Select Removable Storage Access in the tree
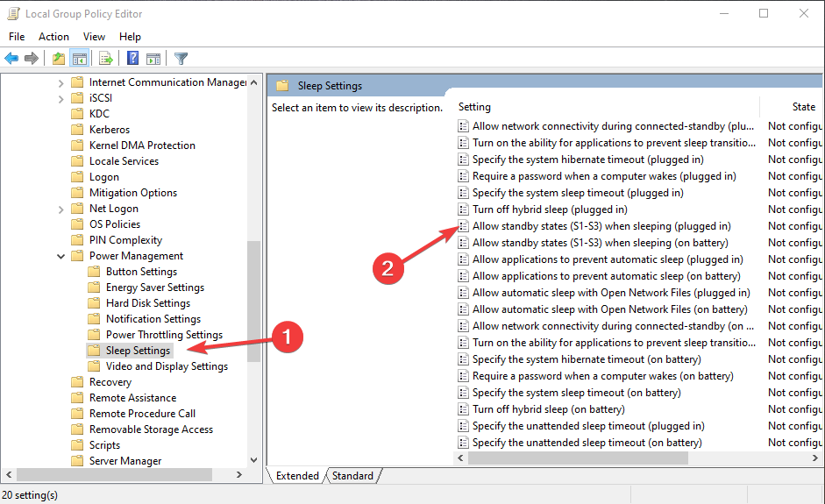 151,429
